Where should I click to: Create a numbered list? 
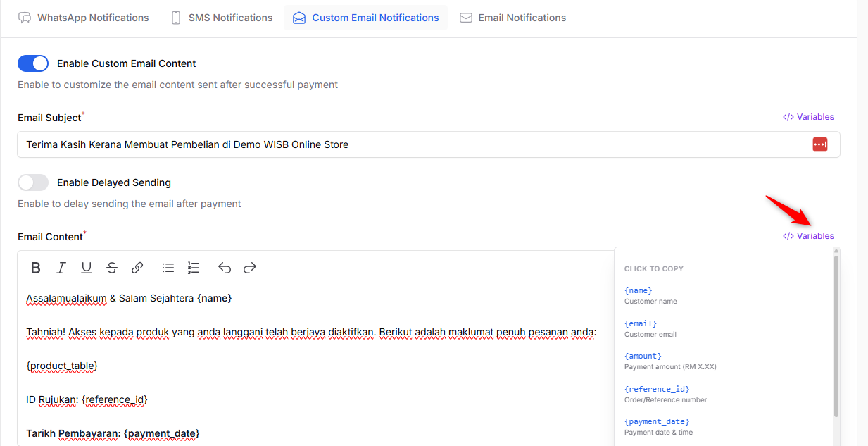point(194,268)
